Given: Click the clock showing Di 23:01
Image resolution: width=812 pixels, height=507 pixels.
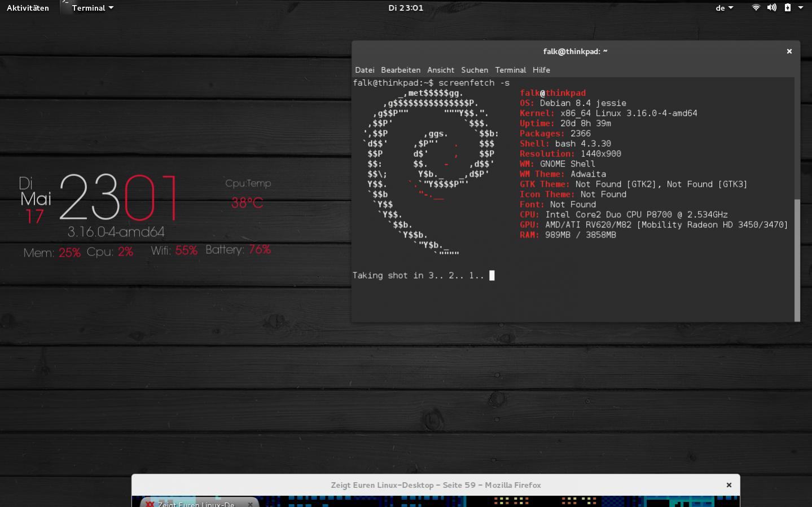Looking at the screenshot, I should pyautogui.click(x=406, y=8).
